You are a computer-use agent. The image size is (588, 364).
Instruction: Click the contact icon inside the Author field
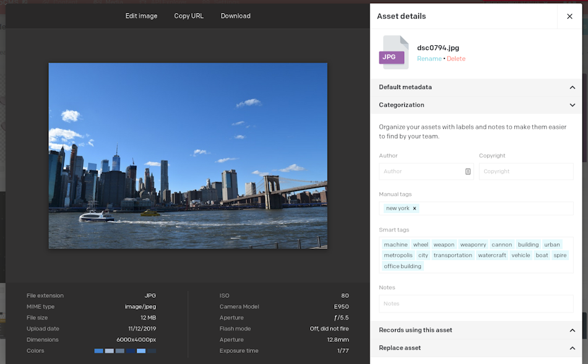466,171
